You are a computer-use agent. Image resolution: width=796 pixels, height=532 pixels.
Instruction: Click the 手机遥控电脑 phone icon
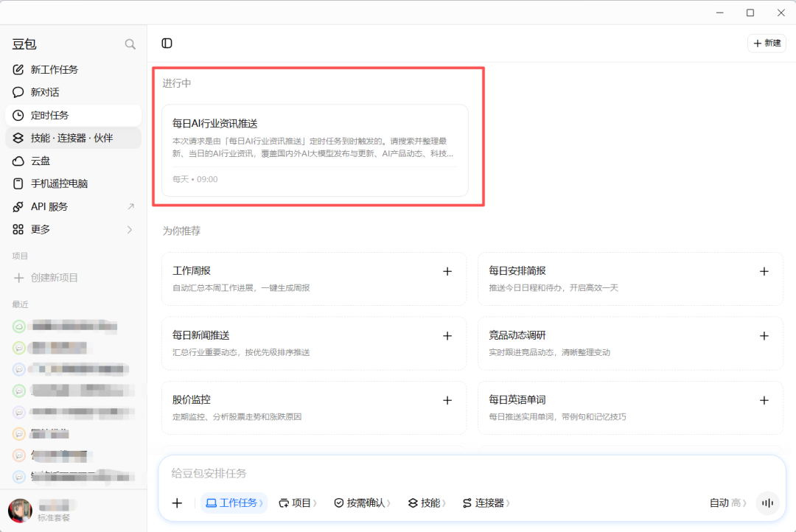(x=18, y=183)
